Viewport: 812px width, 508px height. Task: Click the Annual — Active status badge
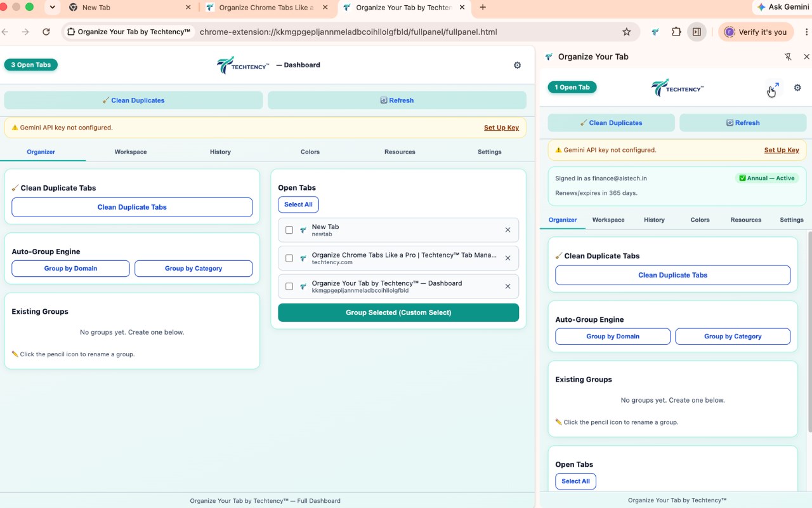(766, 178)
